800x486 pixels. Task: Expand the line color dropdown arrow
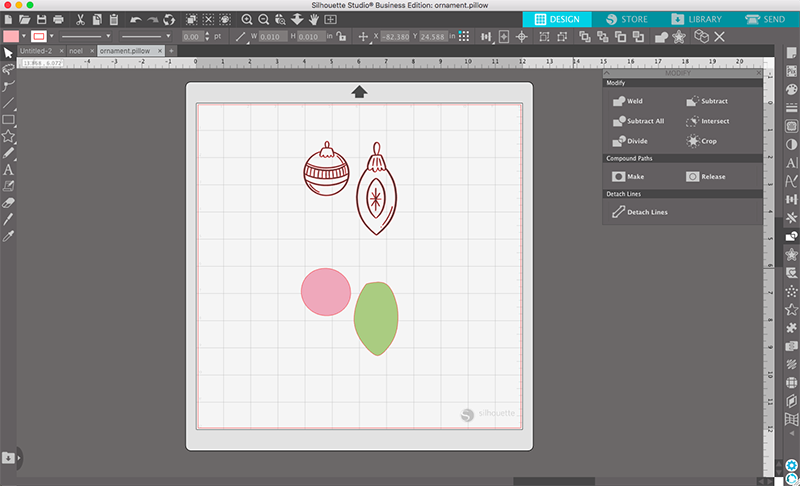pyautogui.click(x=52, y=36)
